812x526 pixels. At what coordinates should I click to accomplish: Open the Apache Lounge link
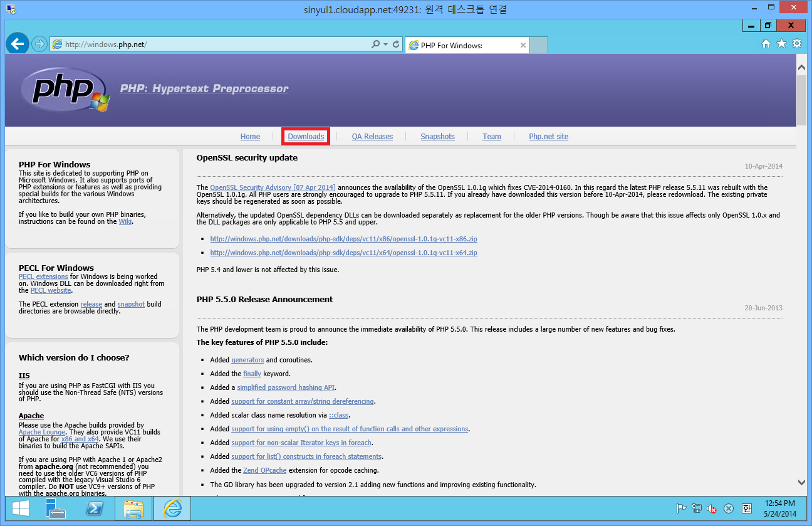click(x=42, y=432)
